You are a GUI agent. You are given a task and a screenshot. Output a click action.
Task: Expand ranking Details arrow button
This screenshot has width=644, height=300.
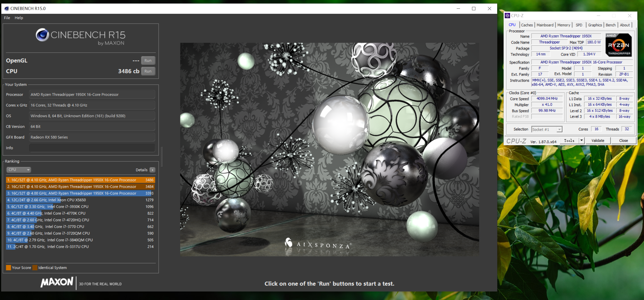click(x=153, y=170)
